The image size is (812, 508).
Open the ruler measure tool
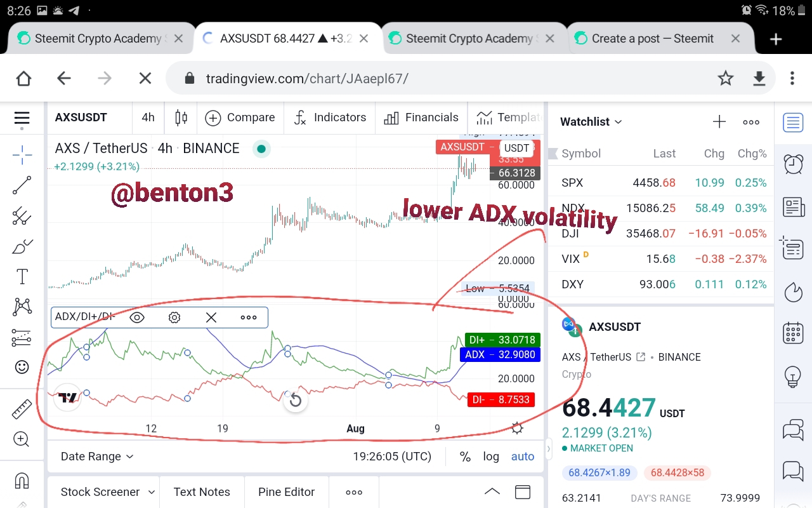[22, 409]
